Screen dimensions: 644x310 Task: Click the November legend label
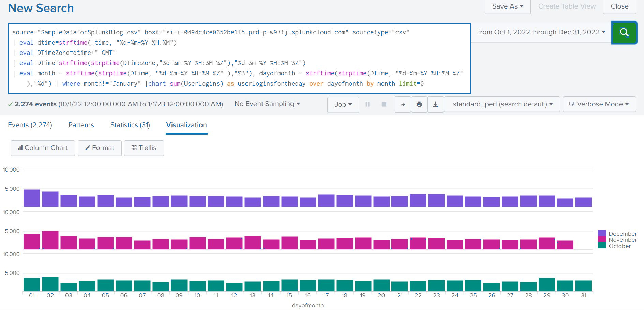point(623,240)
